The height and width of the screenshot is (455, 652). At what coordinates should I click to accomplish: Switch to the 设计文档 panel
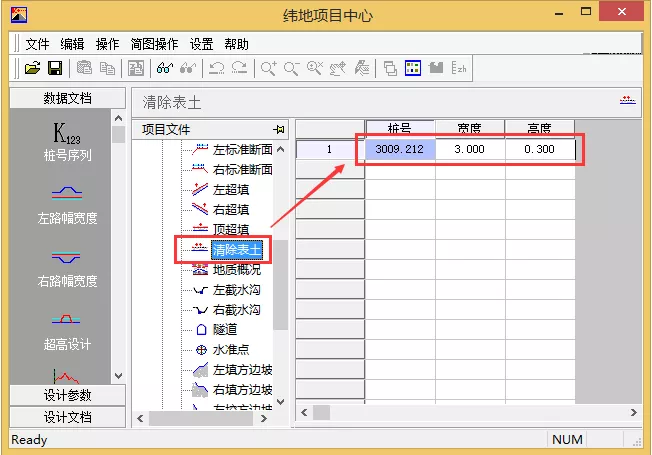[67, 416]
